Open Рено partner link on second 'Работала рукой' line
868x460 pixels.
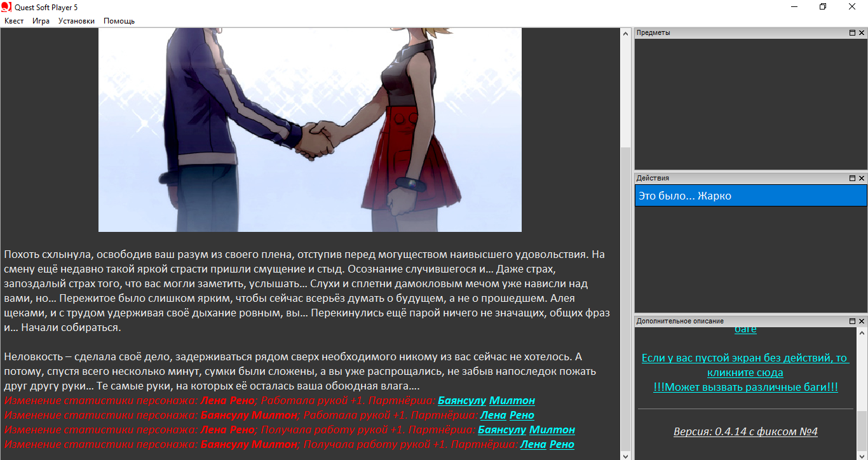(522, 416)
